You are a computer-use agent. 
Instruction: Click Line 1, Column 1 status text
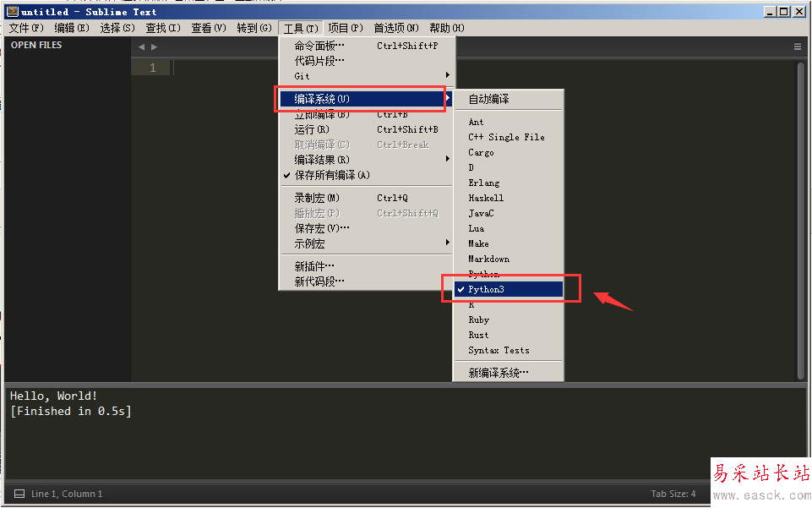coord(67,494)
